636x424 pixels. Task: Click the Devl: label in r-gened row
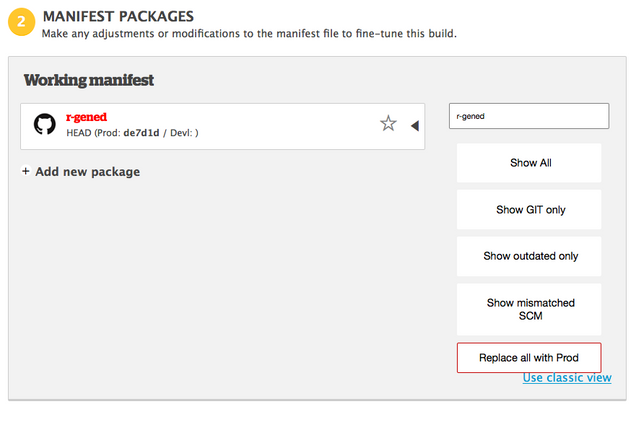(x=182, y=132)
